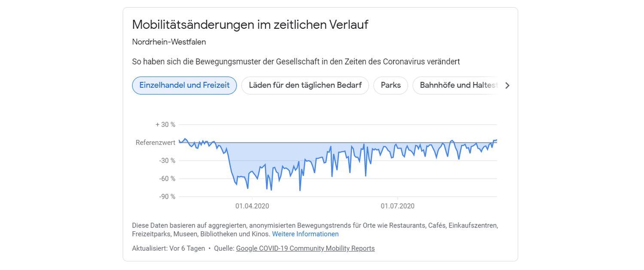Screen dimensions: 644x270
Task: Click the Bewegungsmuster description sentence
Action: coord(296,61)
